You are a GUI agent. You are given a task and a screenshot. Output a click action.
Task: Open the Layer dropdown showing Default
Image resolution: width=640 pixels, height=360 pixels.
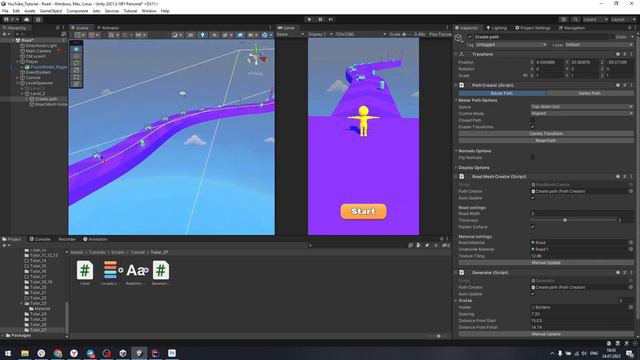pyautogui.click(x=599, y=44)
